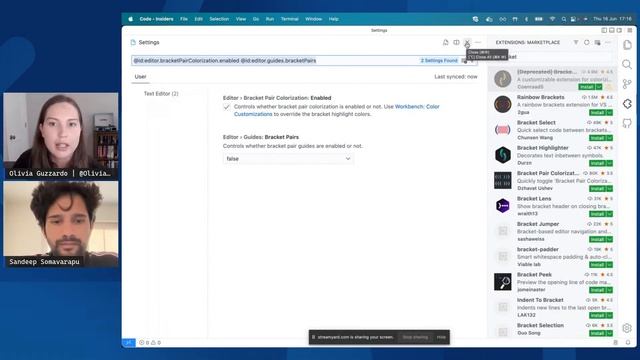Viewport: 640px width, 360px height.
Task: Open the GitHub view in activity bar
Action: 627,123
